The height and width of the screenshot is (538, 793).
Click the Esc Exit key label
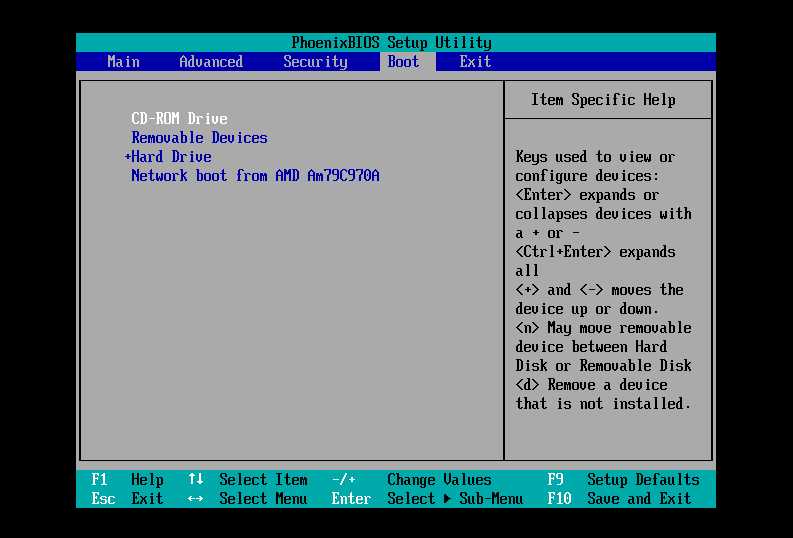pos(127,499)
